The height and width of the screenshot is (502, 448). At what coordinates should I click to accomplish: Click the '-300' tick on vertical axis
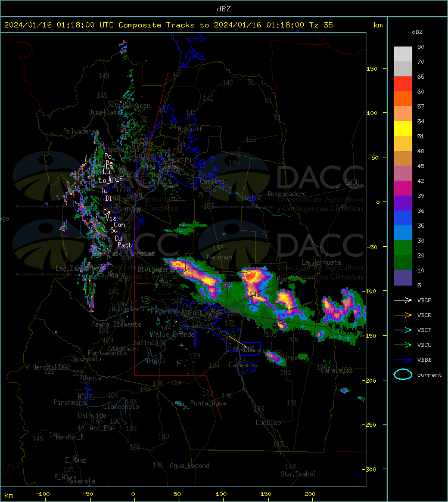point(371,469)
